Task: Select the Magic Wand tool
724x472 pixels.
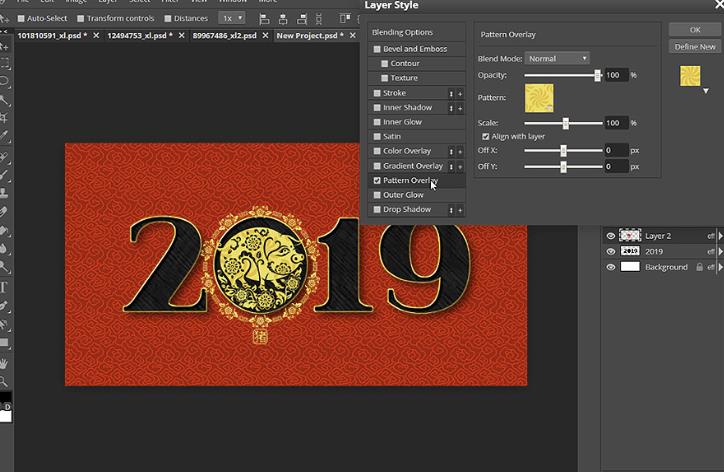Action: pos(4,100)
